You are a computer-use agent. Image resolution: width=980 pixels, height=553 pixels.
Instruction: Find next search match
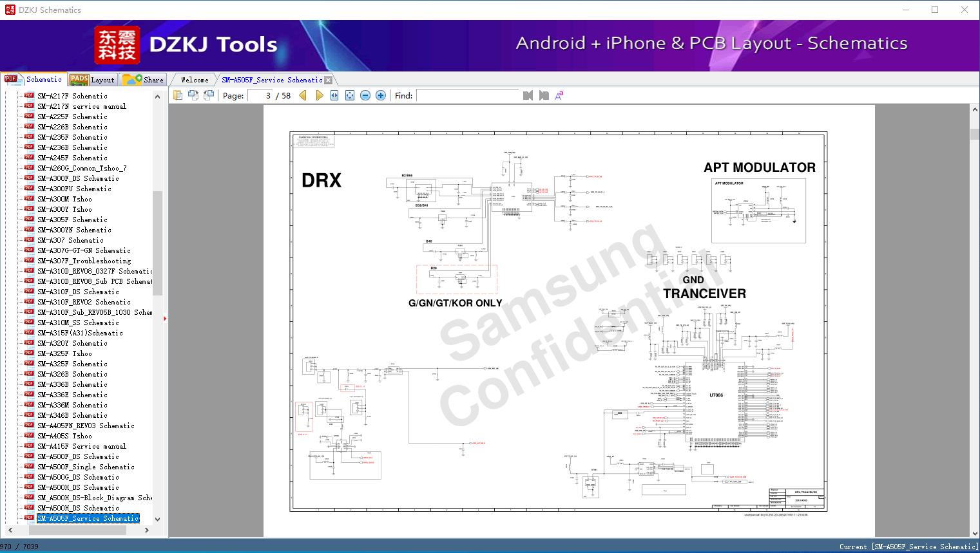tap(544, 95)
